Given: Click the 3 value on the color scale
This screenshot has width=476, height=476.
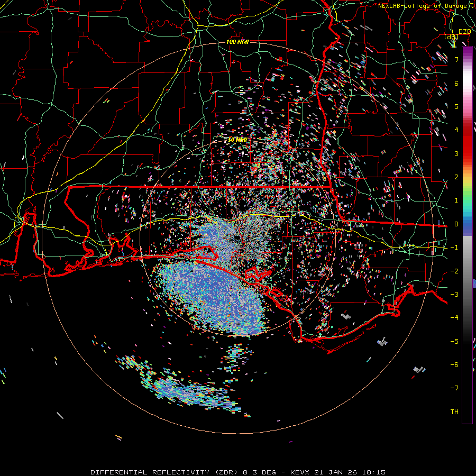Looking at the screenshot, I should 456,153.
